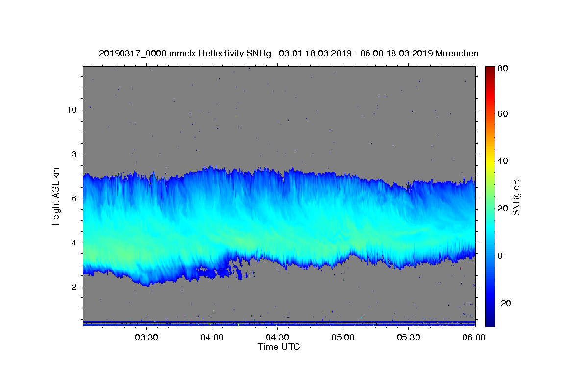The image size is (588, 392).
Task: Click the 03:30 time tick label
Action: click(x=147, y=338)
